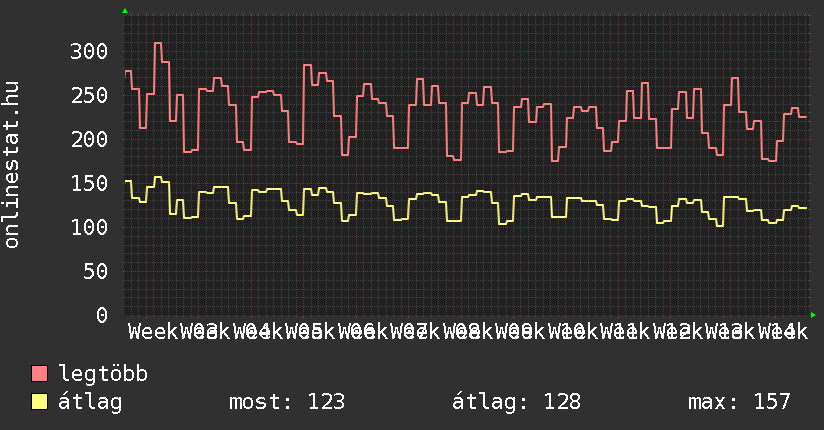Select the legtöbb legend label
The image size is (824, 430).
click(104, 375)
